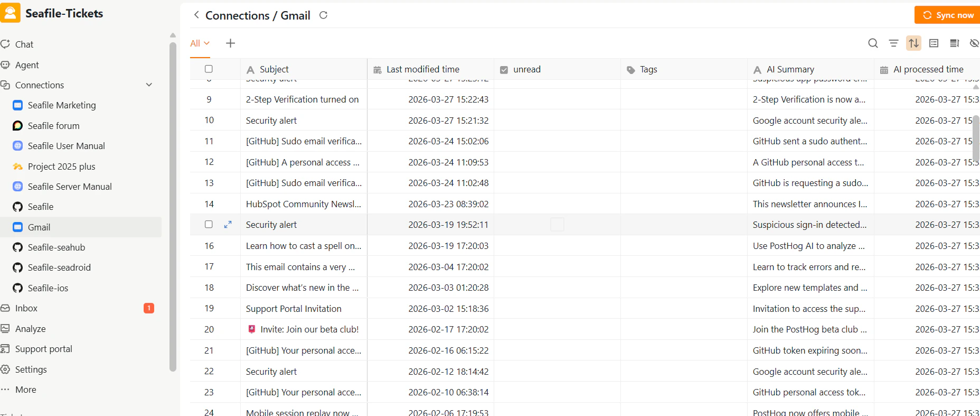980x416 pixels.
Task: Click the date 2026-03-23 08:39:02
Action: pos(448,204)
